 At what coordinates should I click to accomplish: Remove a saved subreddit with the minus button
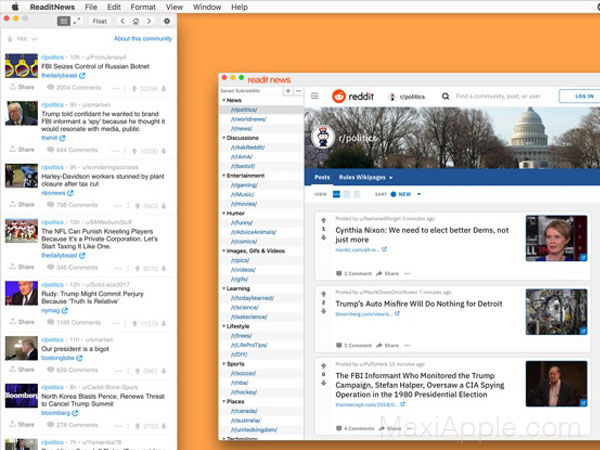tap(298, 91)
